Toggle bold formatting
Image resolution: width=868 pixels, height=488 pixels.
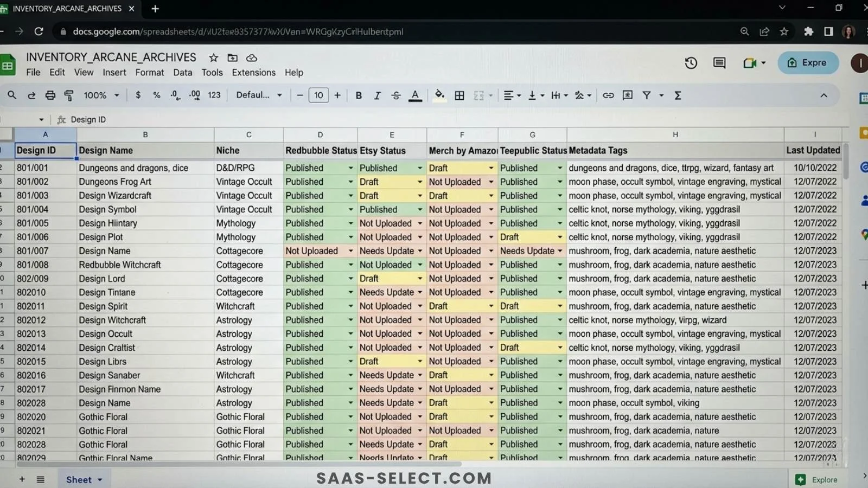(359, 95)
